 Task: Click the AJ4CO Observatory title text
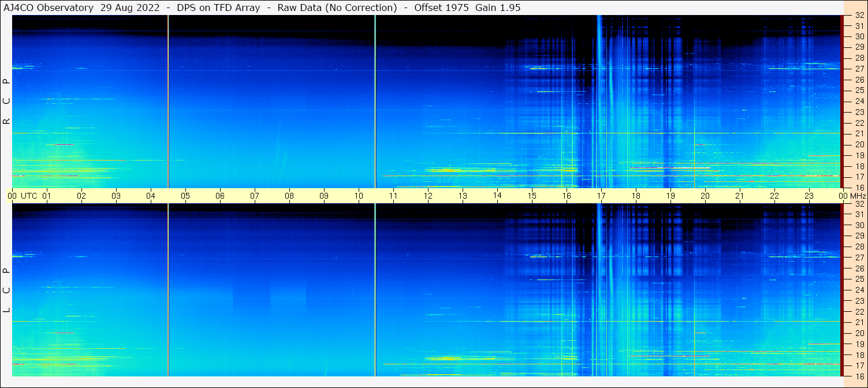pos(49,8)
